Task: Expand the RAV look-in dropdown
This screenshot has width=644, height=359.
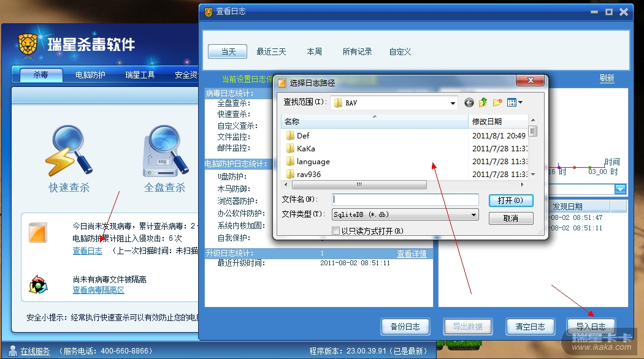Action: click(453, 103)
